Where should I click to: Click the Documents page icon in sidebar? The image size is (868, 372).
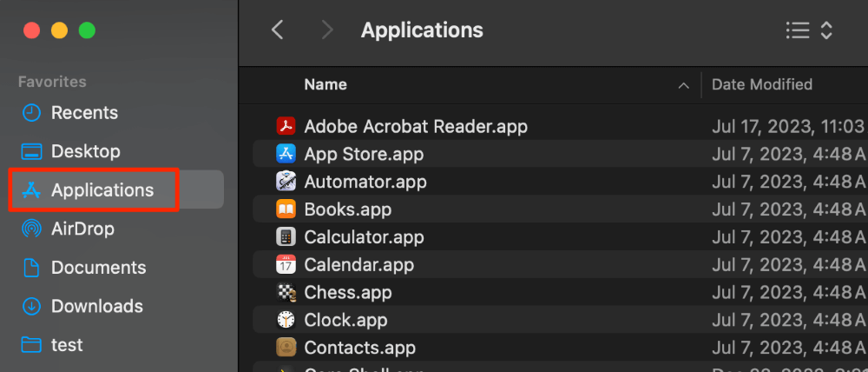click(31, 267)
